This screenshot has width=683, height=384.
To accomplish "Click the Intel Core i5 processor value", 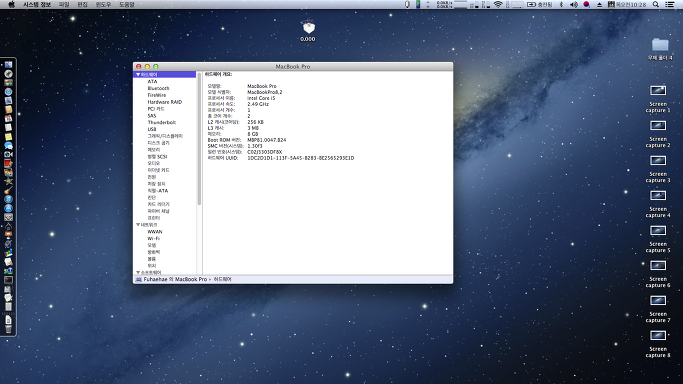I will coord(261,98).
